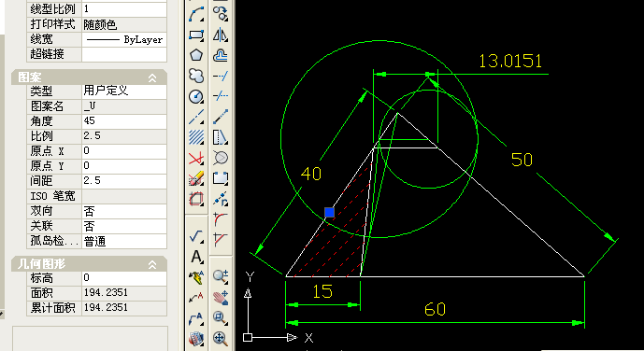Collapse the 几何图形 geometry section
This screenshot has width=644, height=351.
point(152,264)
